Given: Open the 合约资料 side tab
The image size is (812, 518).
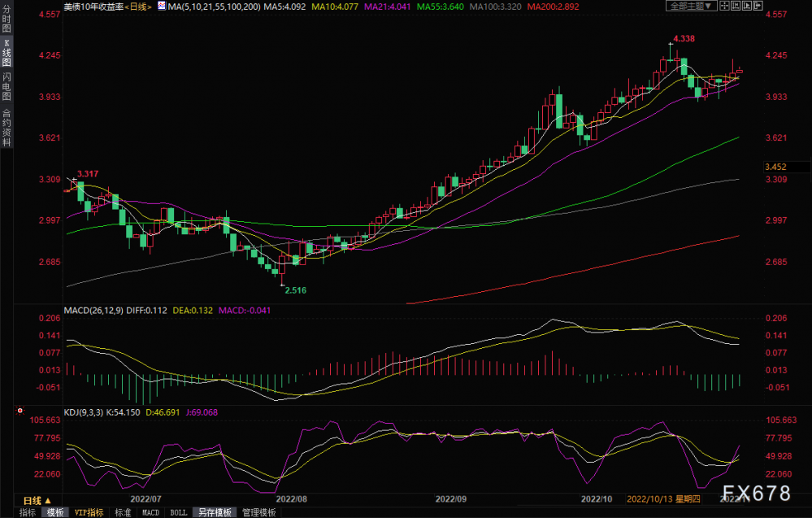Looking at the screenshot, I should (x=7, y=128).
